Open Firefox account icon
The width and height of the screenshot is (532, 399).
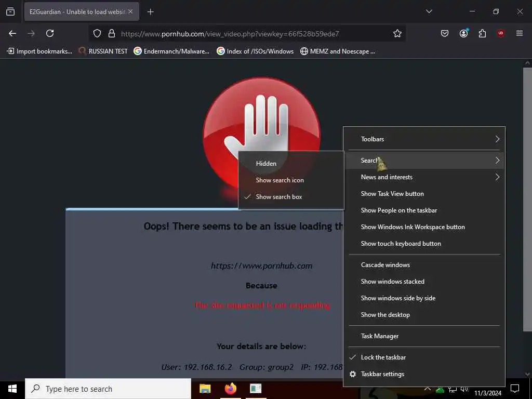coord(463,33)
